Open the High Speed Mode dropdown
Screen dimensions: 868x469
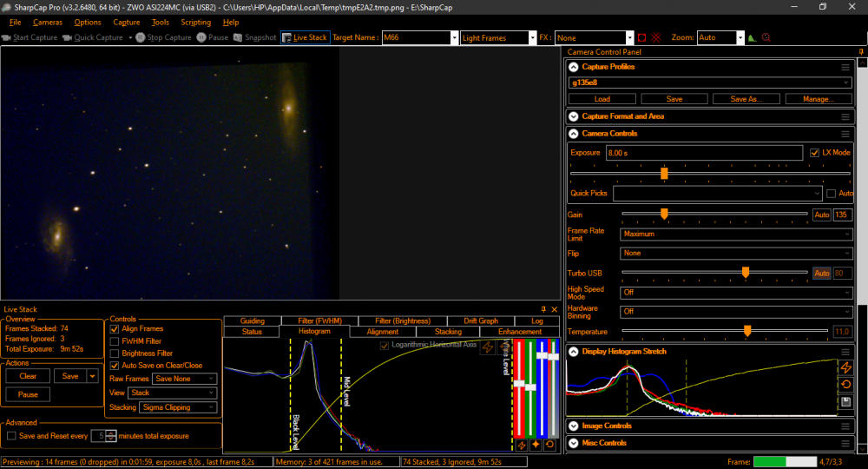pos(736,293)
